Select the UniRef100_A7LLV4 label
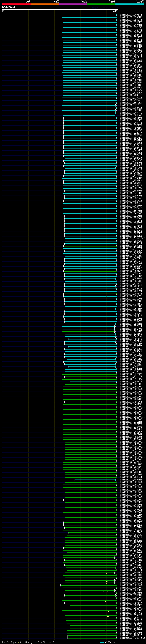The image size is (146, 644). click(131, 376)
